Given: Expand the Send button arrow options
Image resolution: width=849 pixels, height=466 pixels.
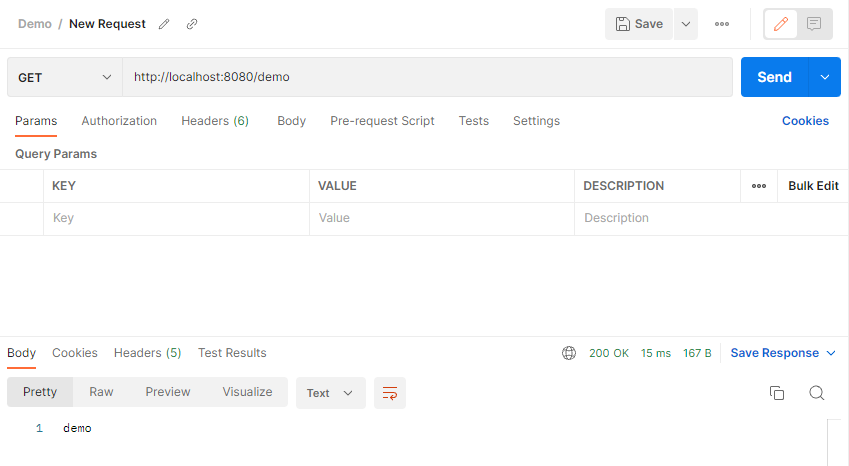Looking at the screenshot, I should tap(825, 77).
